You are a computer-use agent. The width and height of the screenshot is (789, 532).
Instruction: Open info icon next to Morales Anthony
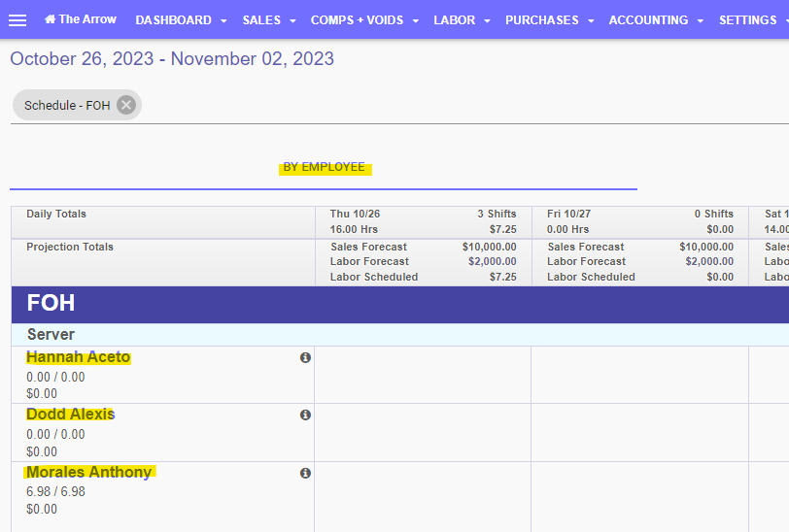tap(305, 473)
